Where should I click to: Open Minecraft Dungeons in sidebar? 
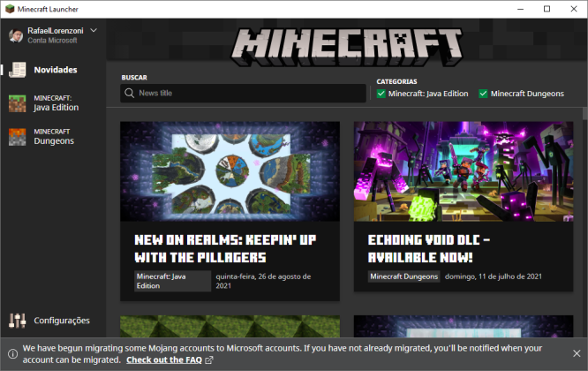tap(54, 137)
